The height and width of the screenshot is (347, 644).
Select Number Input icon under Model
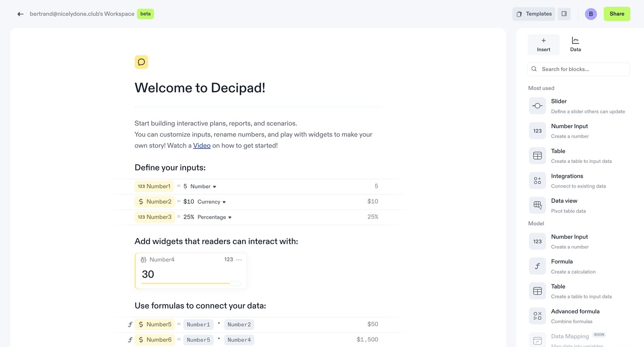538,241
